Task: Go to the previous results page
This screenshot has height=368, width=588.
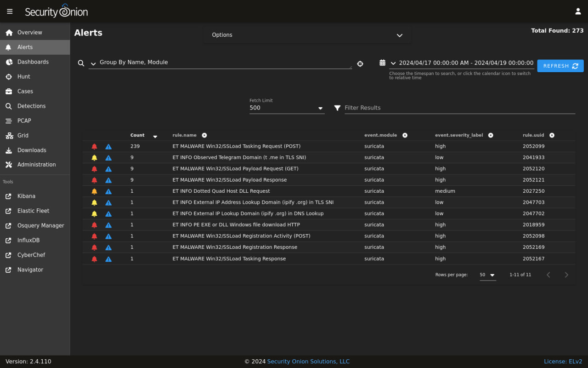Action: coord(548,275)
